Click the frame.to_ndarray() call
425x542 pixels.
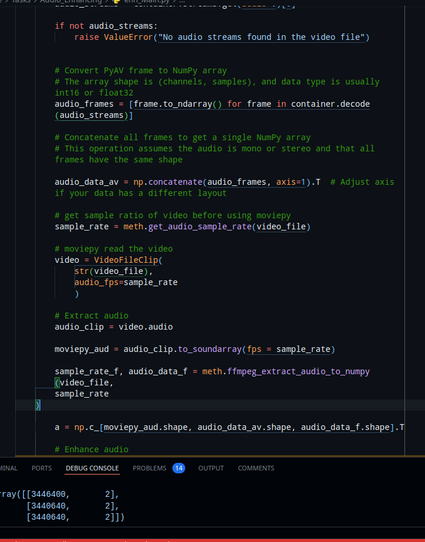tap(178, 104)
